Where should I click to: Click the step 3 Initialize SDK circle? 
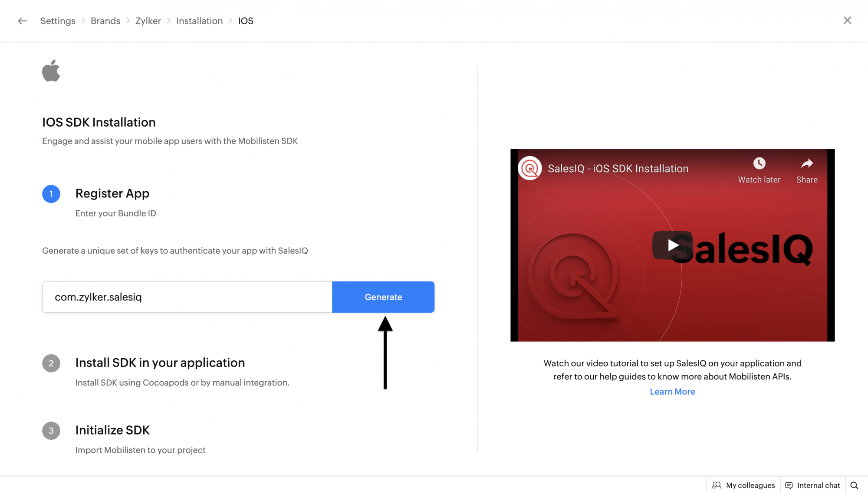(51, 430)
